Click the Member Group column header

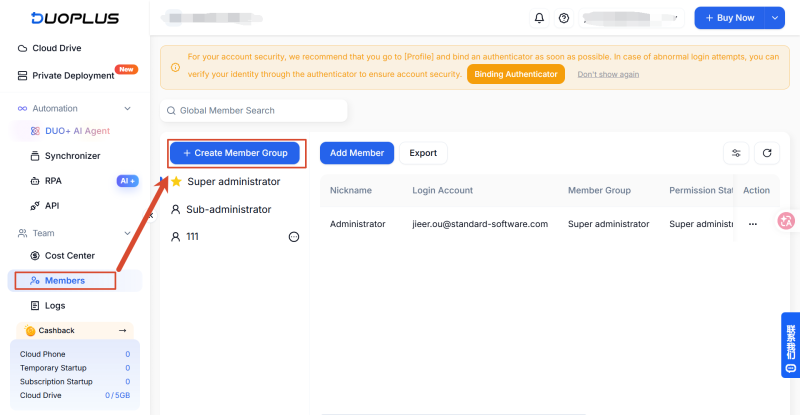(599, 190)
